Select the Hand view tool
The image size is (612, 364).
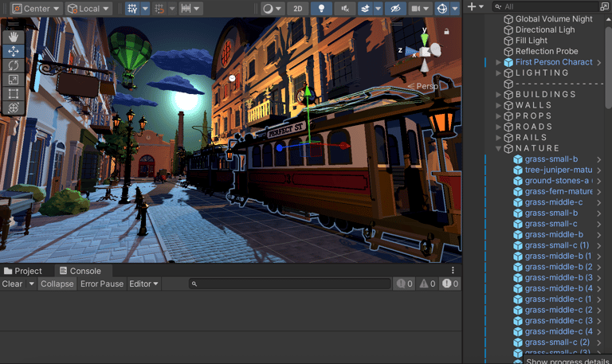(x=14, y=37)
